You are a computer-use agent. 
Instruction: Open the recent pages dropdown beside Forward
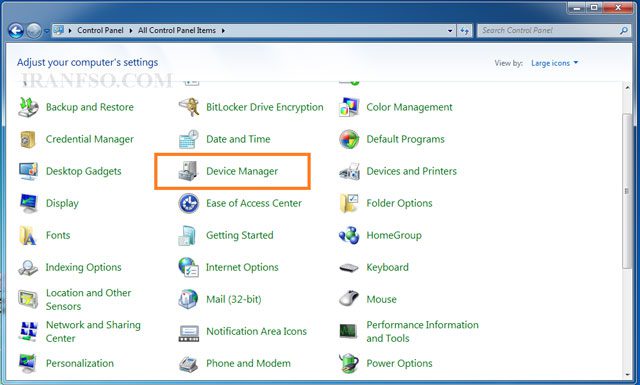[47, 31]
